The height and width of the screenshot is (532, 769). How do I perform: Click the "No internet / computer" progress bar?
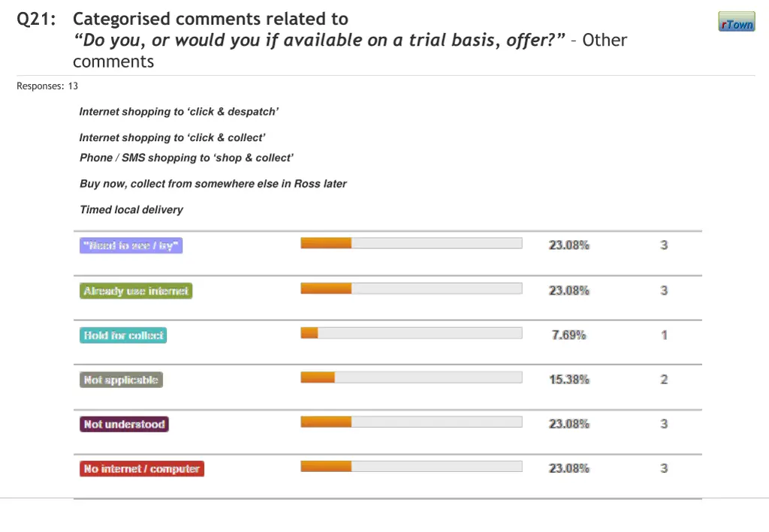point(411,466)
